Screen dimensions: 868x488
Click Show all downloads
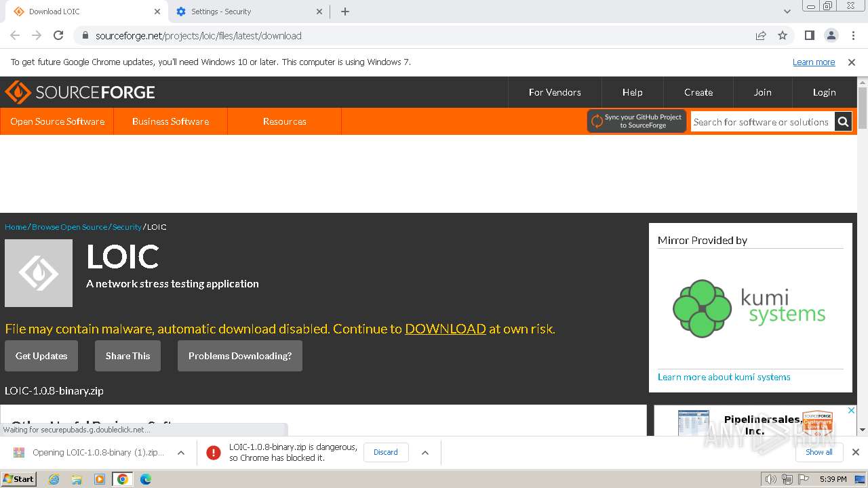[819, 452]
